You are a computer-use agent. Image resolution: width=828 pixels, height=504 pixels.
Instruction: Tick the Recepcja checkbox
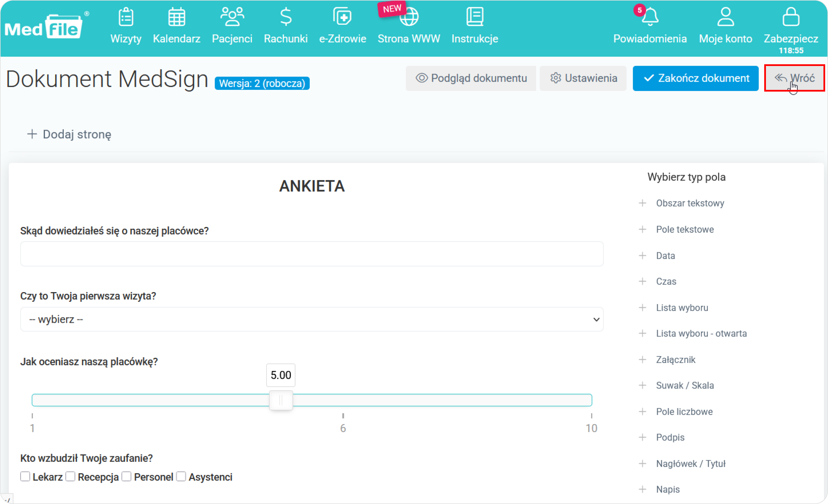pyautogui.click(x=71, y=476)
